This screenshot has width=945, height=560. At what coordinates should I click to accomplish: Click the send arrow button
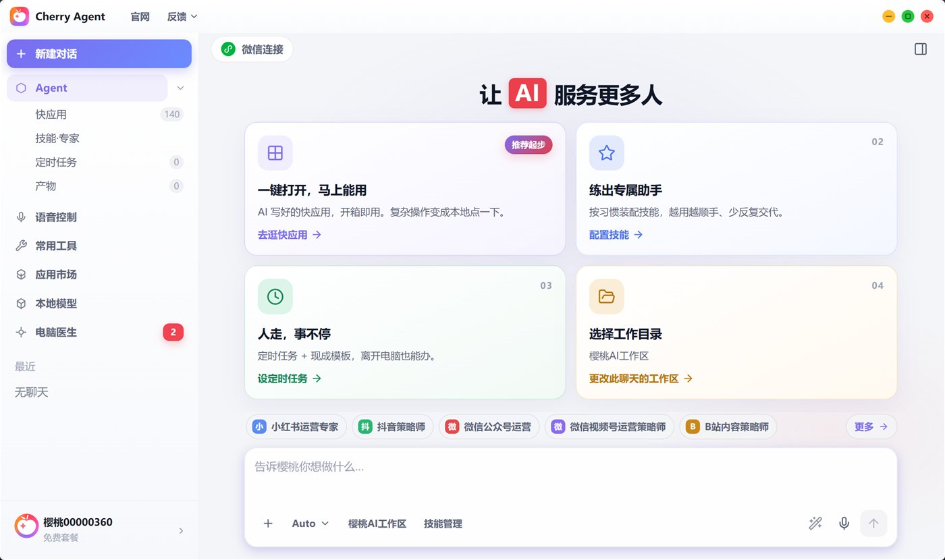[x=873, y=524]
